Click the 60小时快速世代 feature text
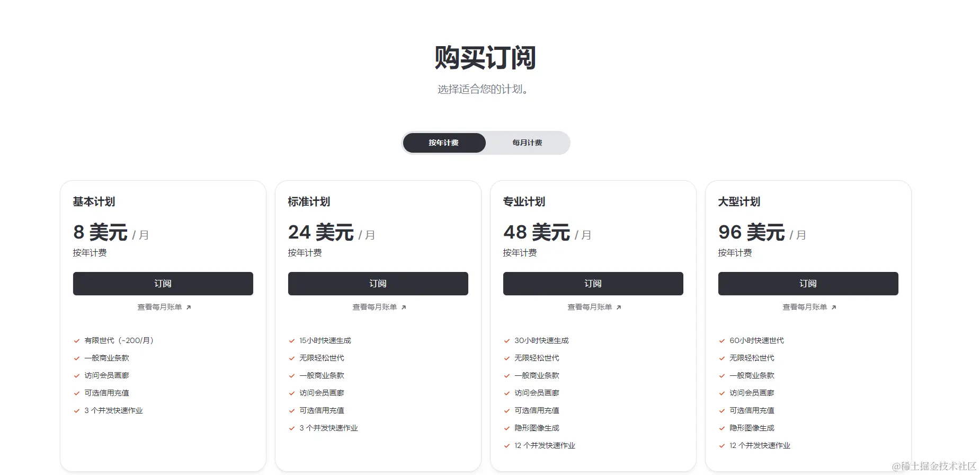 (x=756, y=340)
